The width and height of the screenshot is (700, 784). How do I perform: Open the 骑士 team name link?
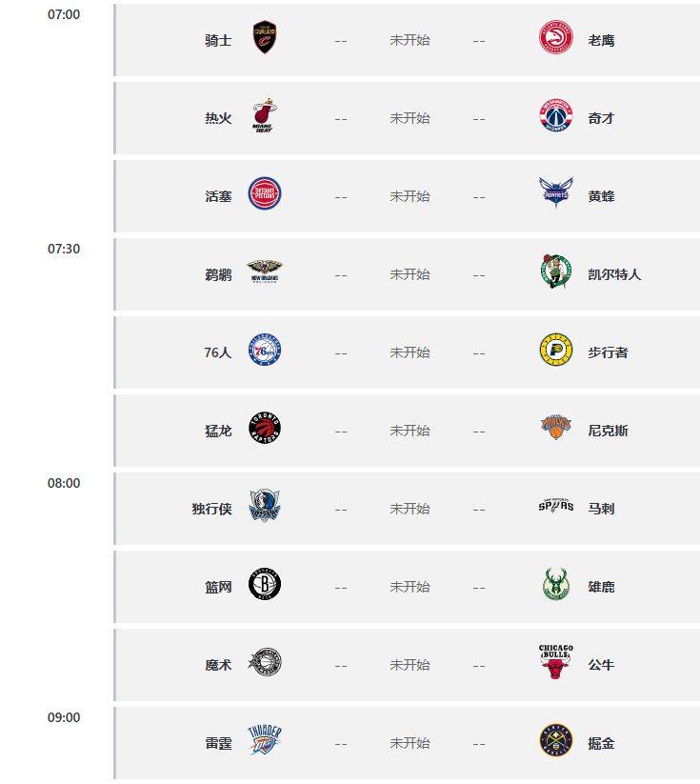point(218,40)
